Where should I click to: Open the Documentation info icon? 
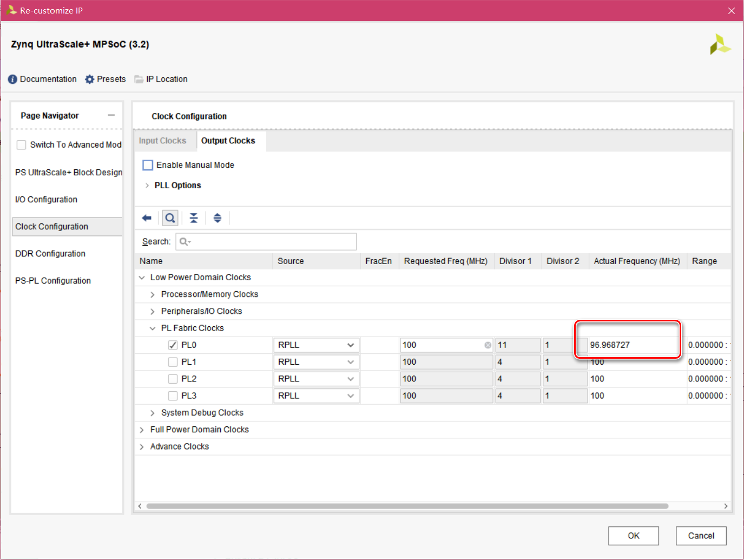(x=12, y=79)
